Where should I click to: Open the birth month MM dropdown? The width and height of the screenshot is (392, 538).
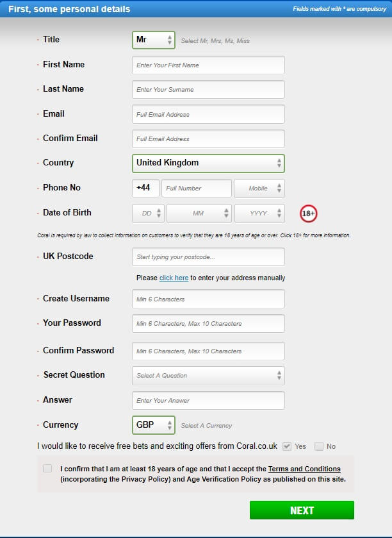(x=199, y=213)
